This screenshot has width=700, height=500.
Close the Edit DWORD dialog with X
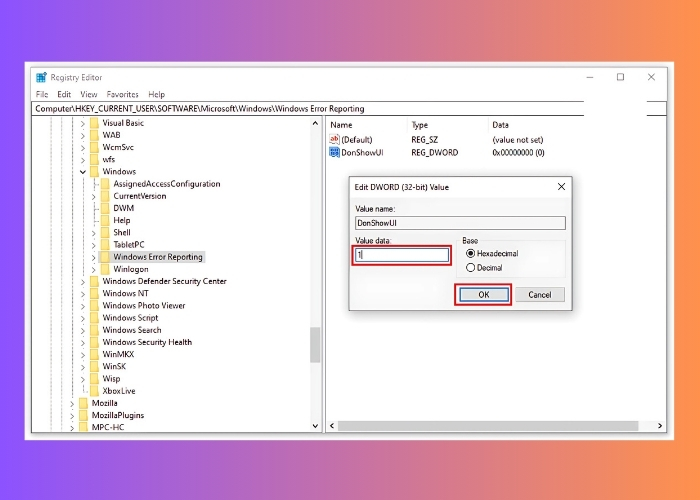(x=560, y=186)
